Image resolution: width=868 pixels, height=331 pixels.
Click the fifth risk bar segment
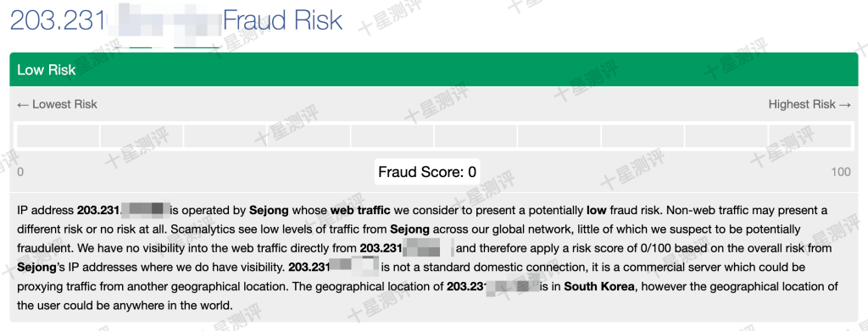pos(392,136)
